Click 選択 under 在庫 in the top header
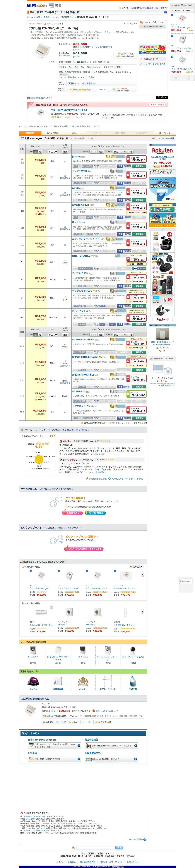 [65, 152]
